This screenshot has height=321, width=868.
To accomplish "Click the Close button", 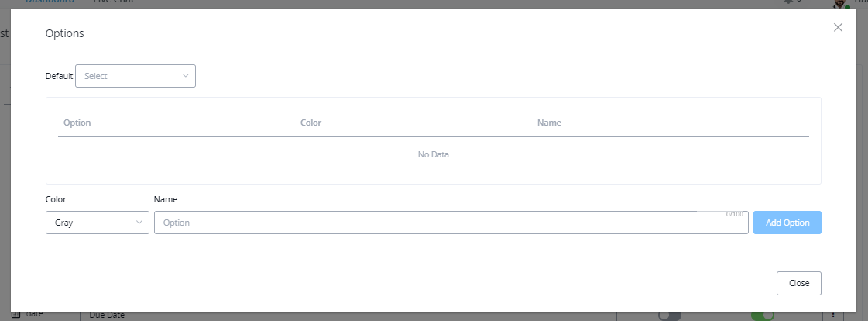I will click(799, 283).
